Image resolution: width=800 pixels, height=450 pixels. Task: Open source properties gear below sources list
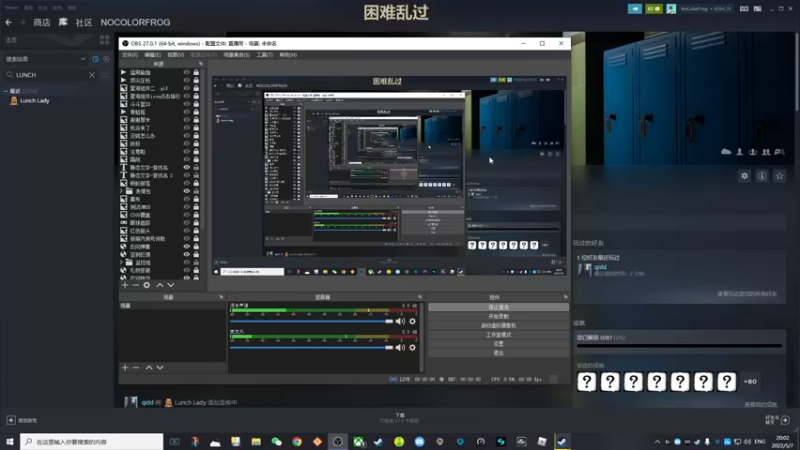(x=146, y=285)
